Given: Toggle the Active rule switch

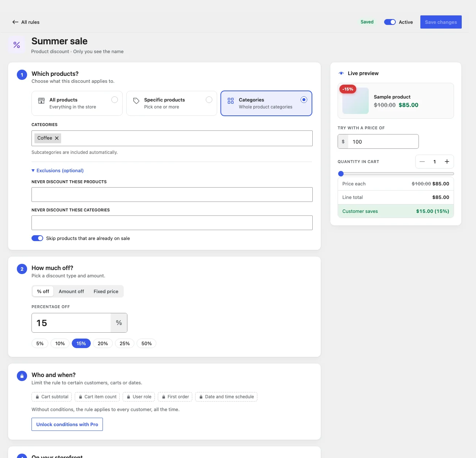Looking at the screenshot, I should click(x=390, y=22).
